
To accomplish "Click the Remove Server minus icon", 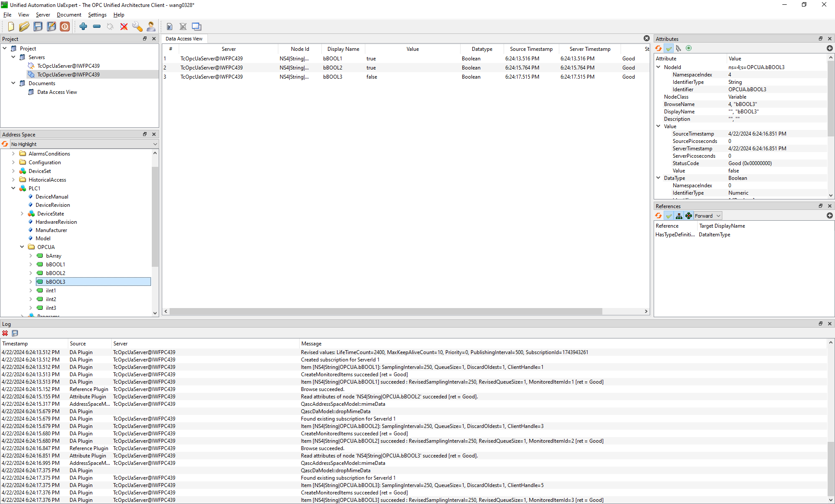I will point(97,27).
